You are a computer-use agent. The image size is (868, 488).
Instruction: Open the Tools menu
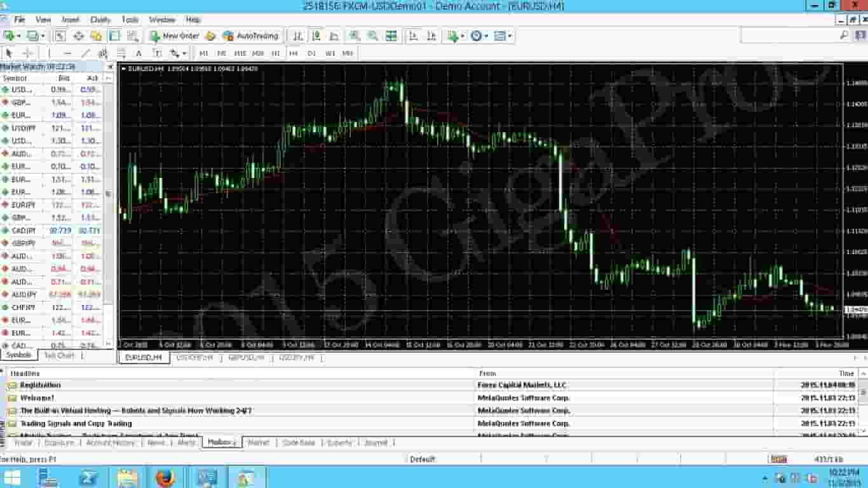point(130,20)
